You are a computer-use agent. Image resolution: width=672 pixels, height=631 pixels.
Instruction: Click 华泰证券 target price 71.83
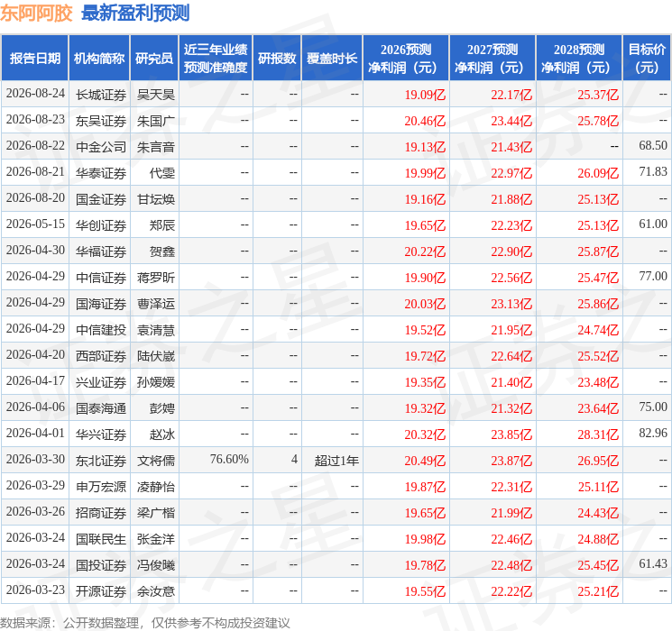(x=653, y=172)
